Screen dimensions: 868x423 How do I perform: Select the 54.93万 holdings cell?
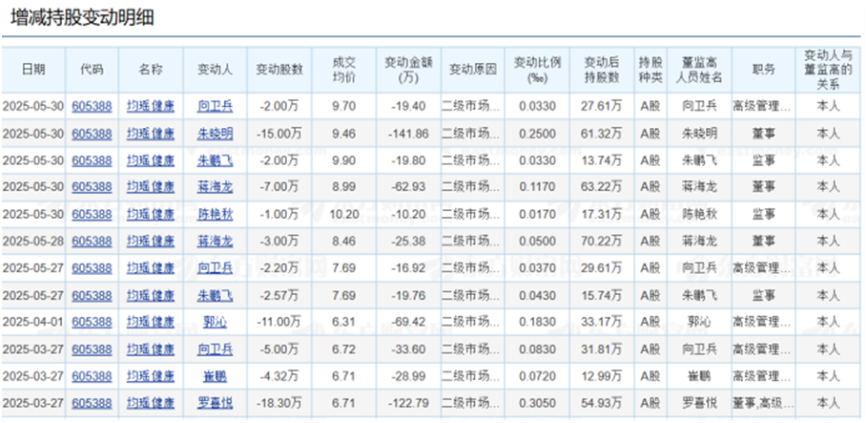[601, 403]
